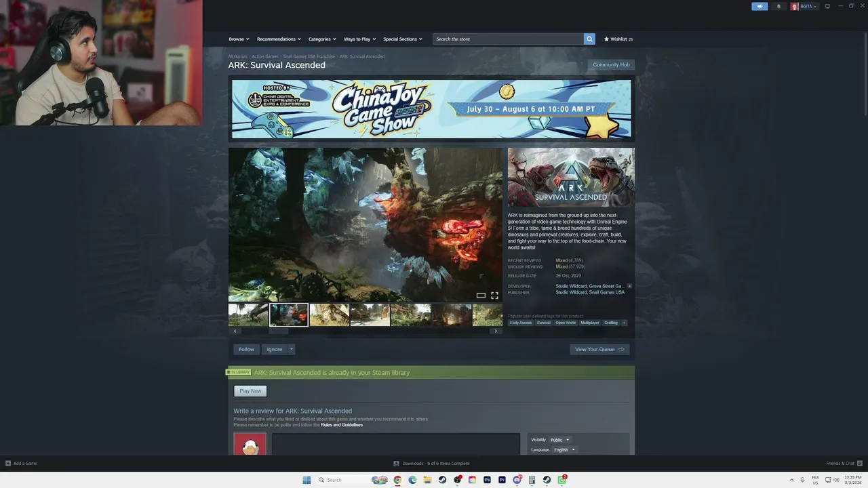
Task: Open the Browse dropdown menu
Action: pos(239,39)
